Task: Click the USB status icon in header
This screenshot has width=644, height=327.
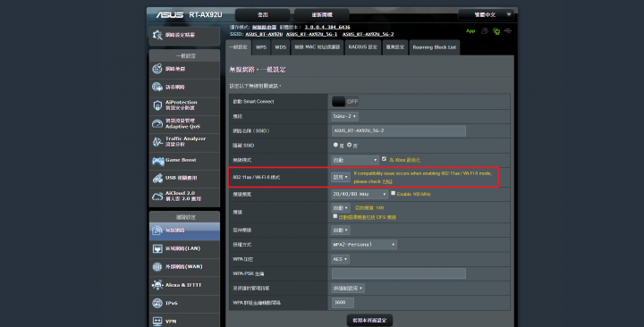Action: pos(508,31)
